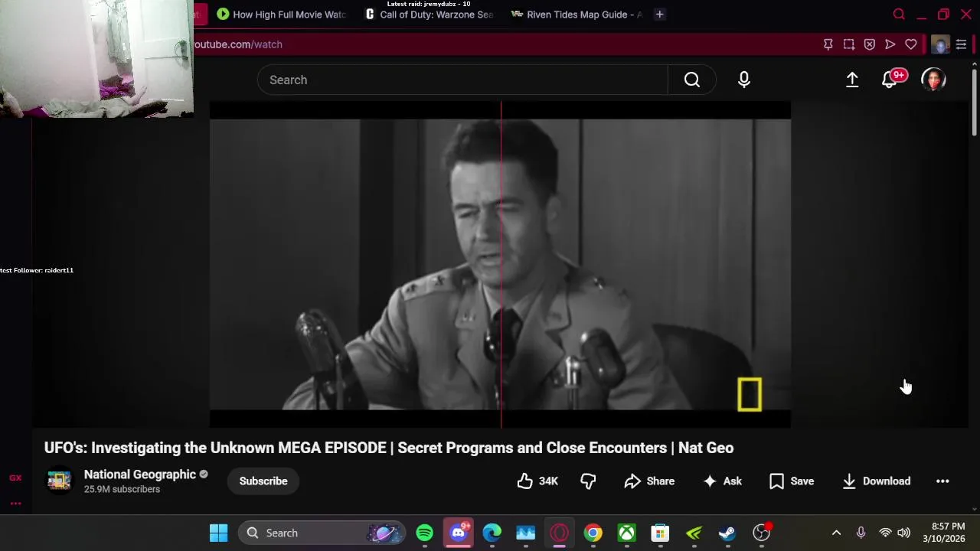
Task: Dislike the video with thumbs down
Action: [588, 481]
